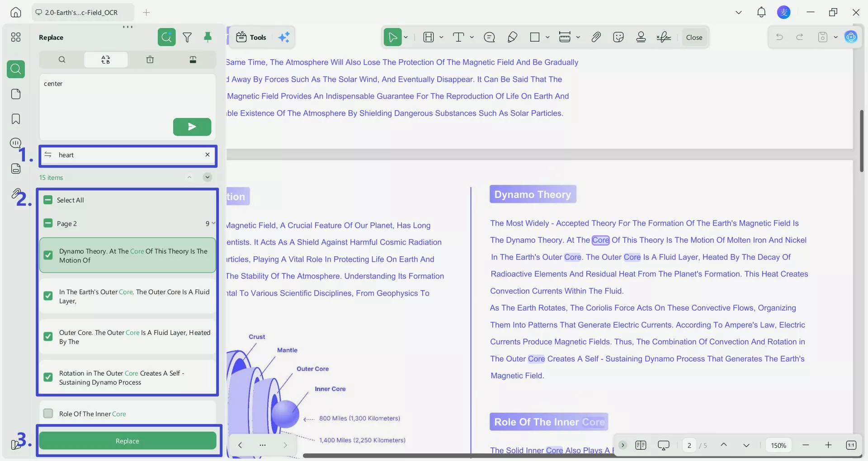Select the pencil drawing tool

[x=512, y=38]
